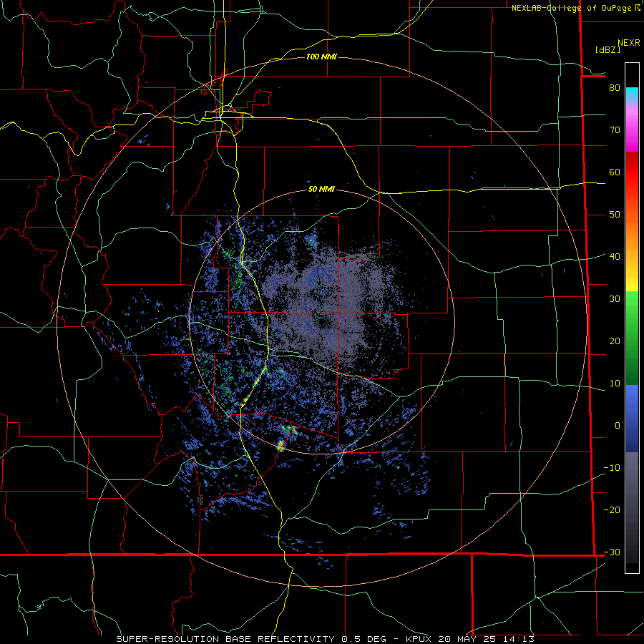Select the 100 NMI range ring label
Image resolution: width=644 pixels, height=644 pixels.
tap(321, 57)
